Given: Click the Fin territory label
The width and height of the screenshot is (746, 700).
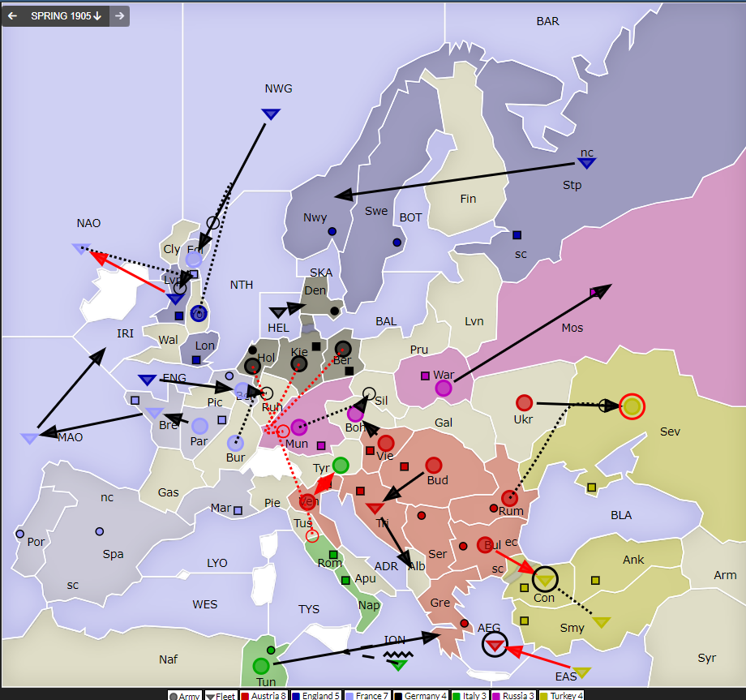Looking at the screenshot, I should coord(468,199).
